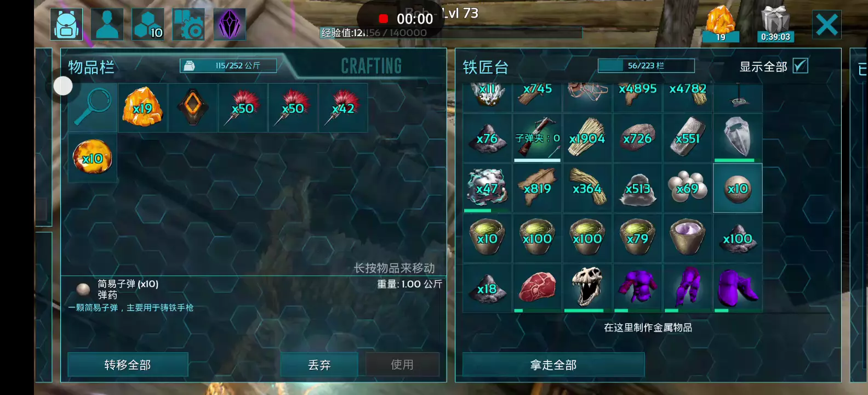This screenshot has width=868, height=395.
Task: Click the magnifying glass search slot
Action: click(x=93, y=108)
